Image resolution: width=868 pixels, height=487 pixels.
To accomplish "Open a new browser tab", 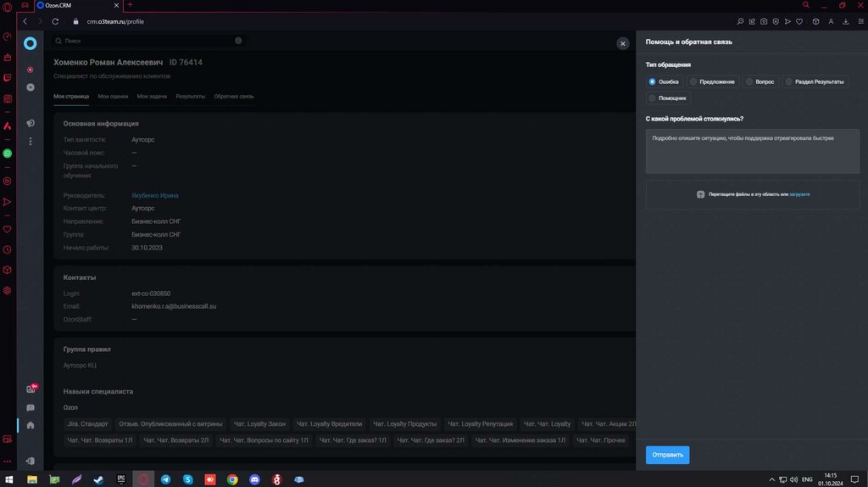I will [x=130, y=5].
